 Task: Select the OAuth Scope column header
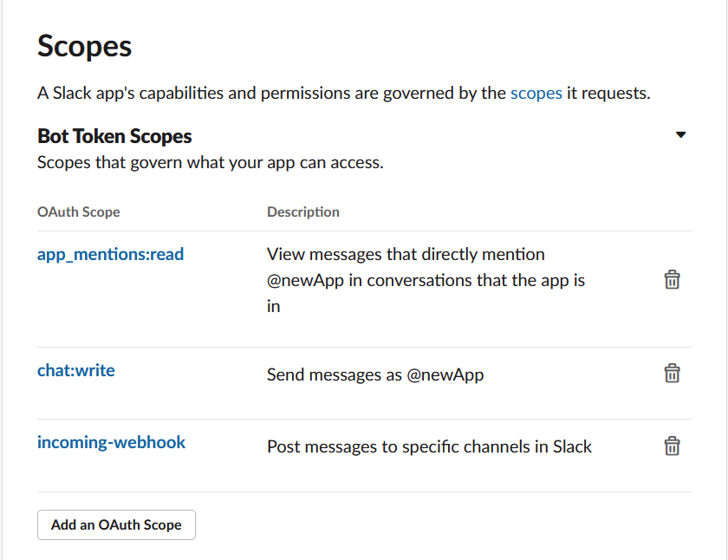pos(78,212)
